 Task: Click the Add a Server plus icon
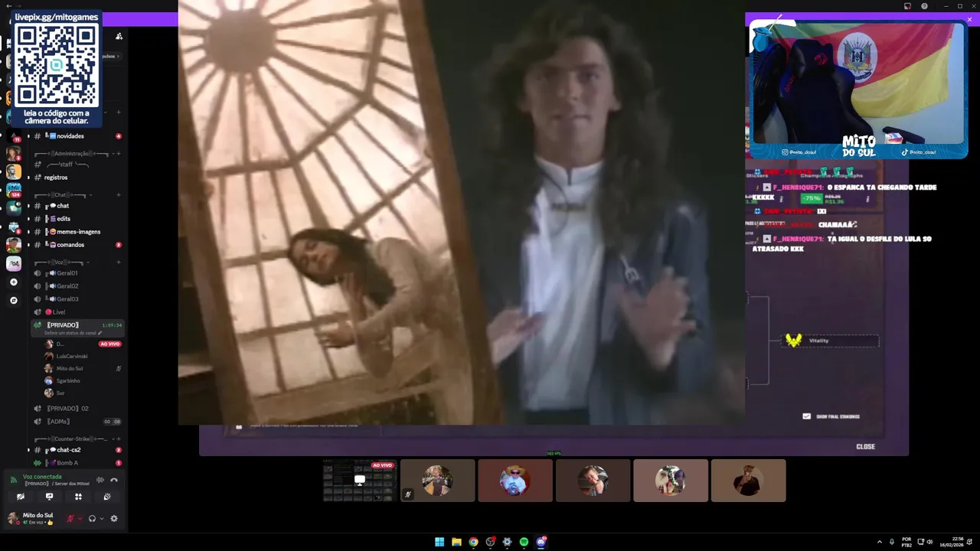[13, 282]
